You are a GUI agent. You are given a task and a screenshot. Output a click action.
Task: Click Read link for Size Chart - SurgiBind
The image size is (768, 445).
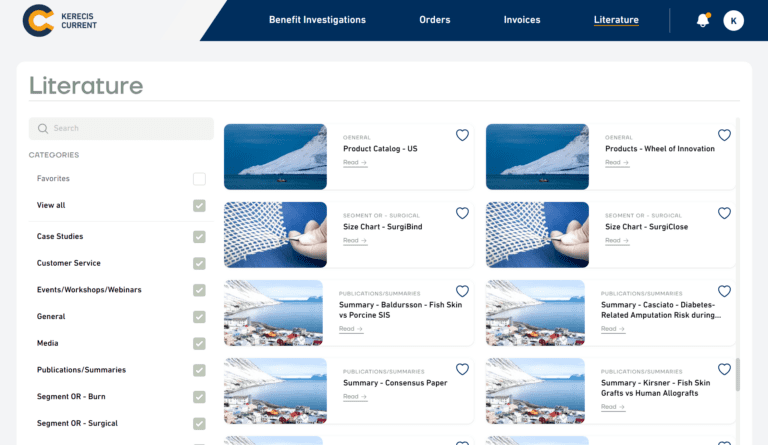tap(355, 240)
